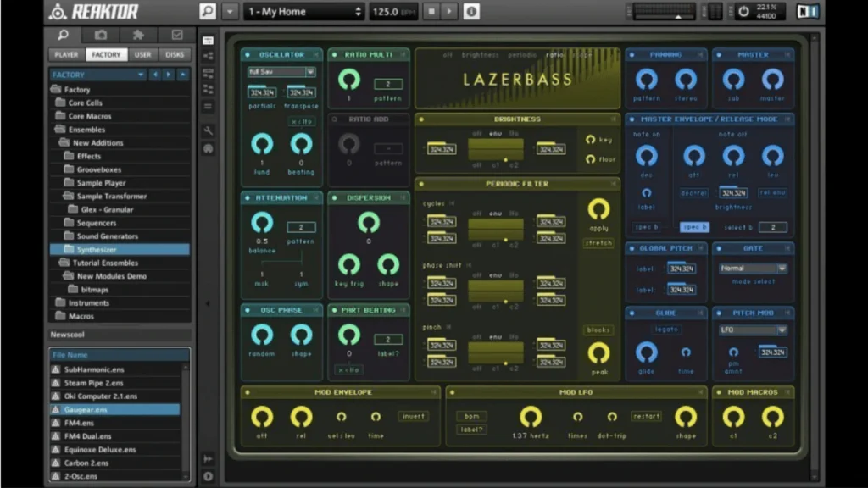Image resolution: width=868 pixels, height=488 pixels.
Task: Switch to the USER browser tab
Action: tap(144, 54)
